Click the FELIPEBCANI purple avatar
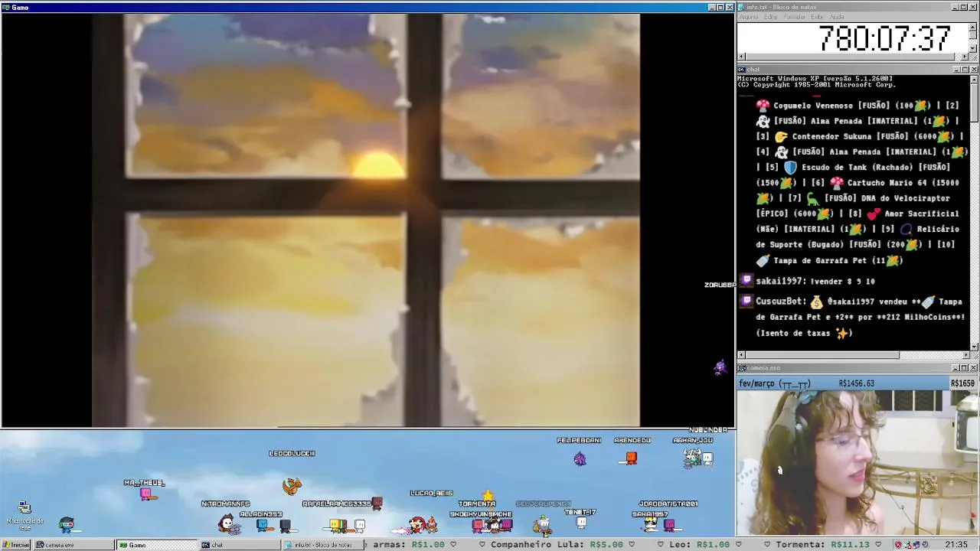This screenshot has width=980, height=551. [x=580, y=458]
